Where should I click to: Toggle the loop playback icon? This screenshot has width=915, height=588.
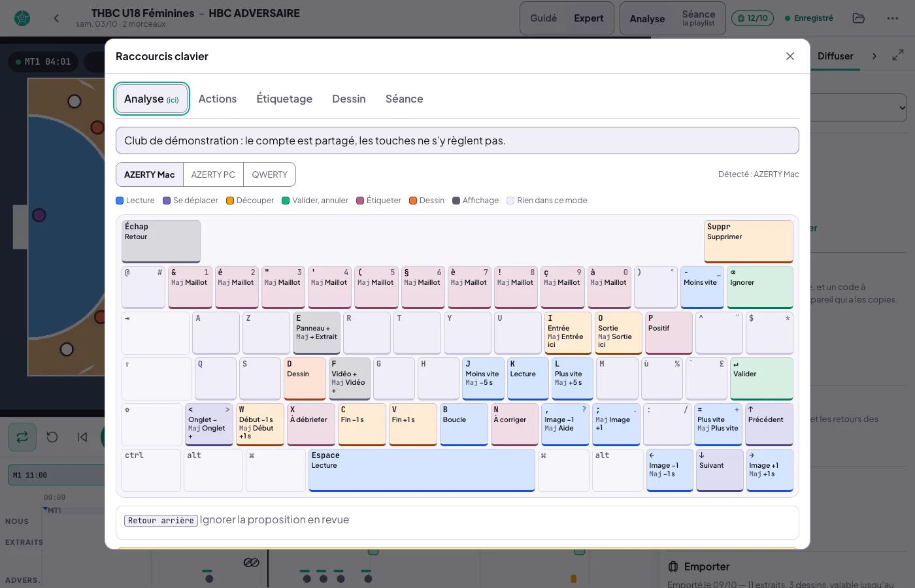pos(22,437)
